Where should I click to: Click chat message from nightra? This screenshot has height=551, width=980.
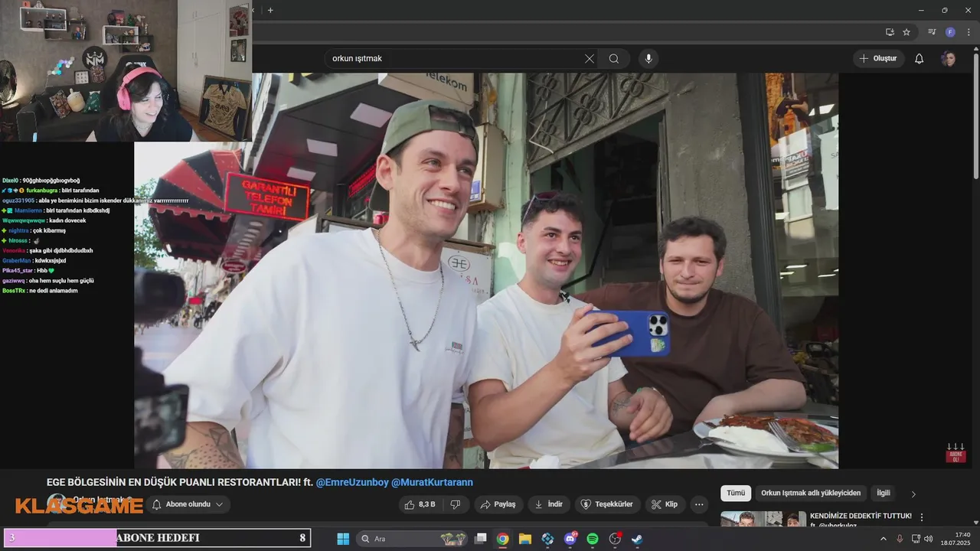pos(34,230)
